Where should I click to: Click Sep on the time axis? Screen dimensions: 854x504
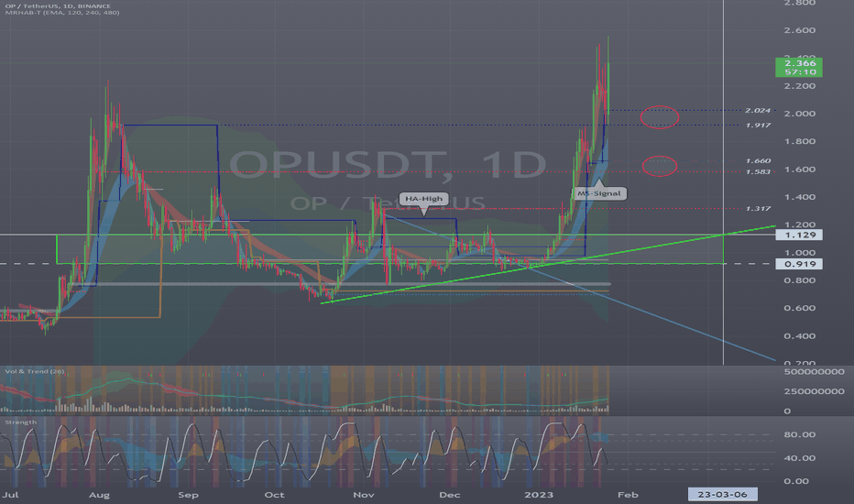coord(189,495)
